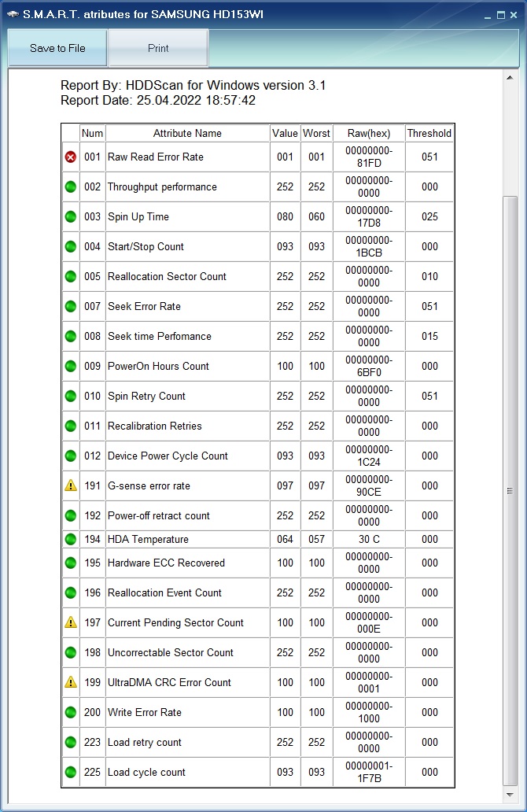Click green status icon for Write Error Rate

(71, 713)
